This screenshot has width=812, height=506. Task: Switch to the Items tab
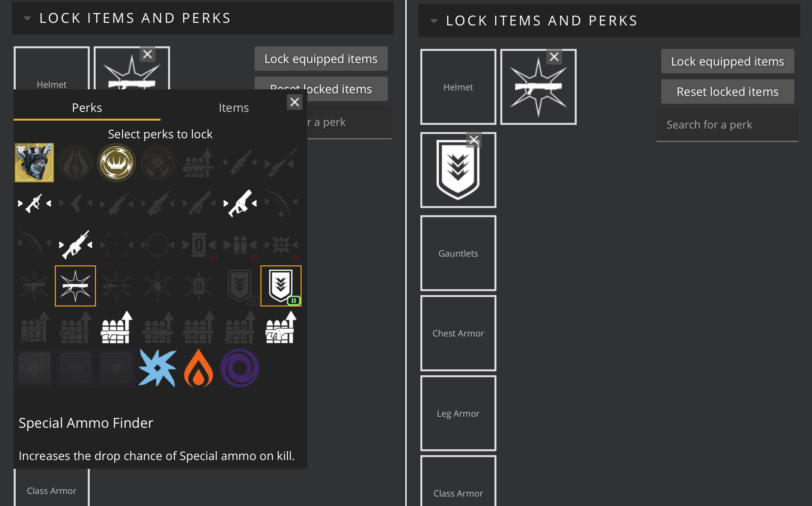pyautogui.click(x=233, y=108)
